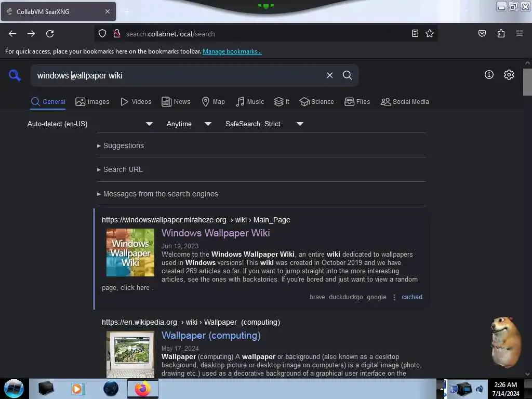The height and width of the screenshot is (399, 532).
Task: Close the CollabVM SearXNG tab
Action: pyautogui.click(x=107, y=11)
